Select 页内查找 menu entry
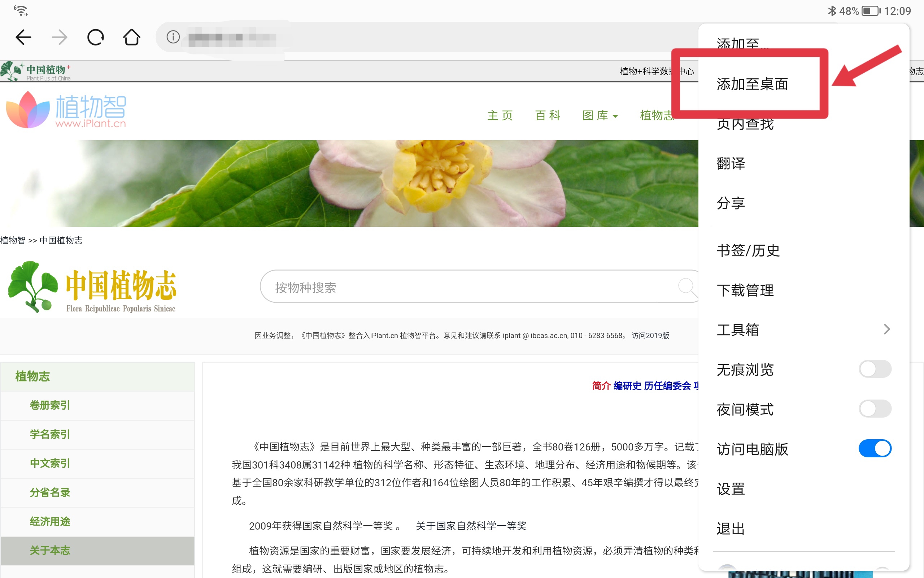The height and width of the screenshot is (578, 924). 745,124
